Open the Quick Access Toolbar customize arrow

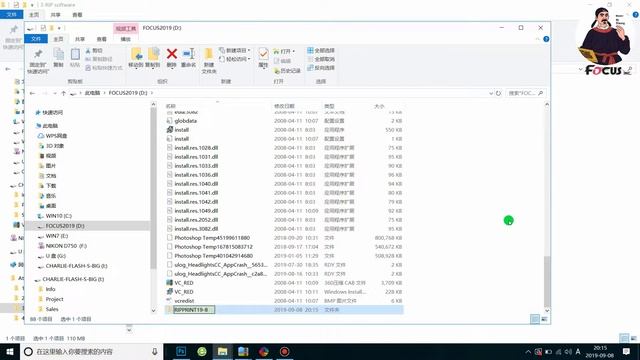pyautogui.click(x=60, y=28)
